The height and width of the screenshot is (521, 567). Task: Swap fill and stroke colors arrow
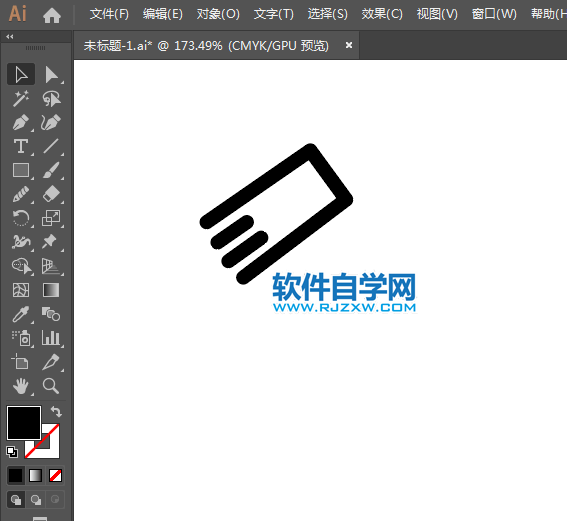[x=56, y=411]
